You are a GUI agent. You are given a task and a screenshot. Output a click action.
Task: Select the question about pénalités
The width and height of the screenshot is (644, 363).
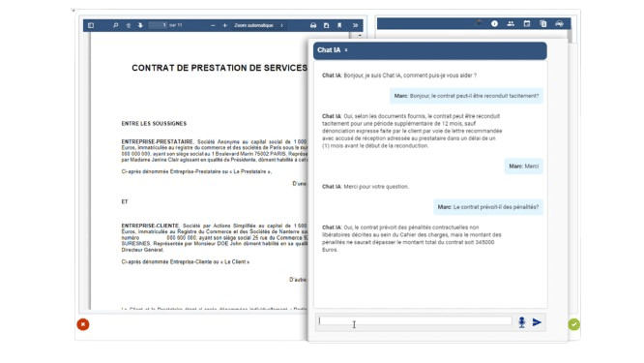pyautogui.click(x=488, y=207)
